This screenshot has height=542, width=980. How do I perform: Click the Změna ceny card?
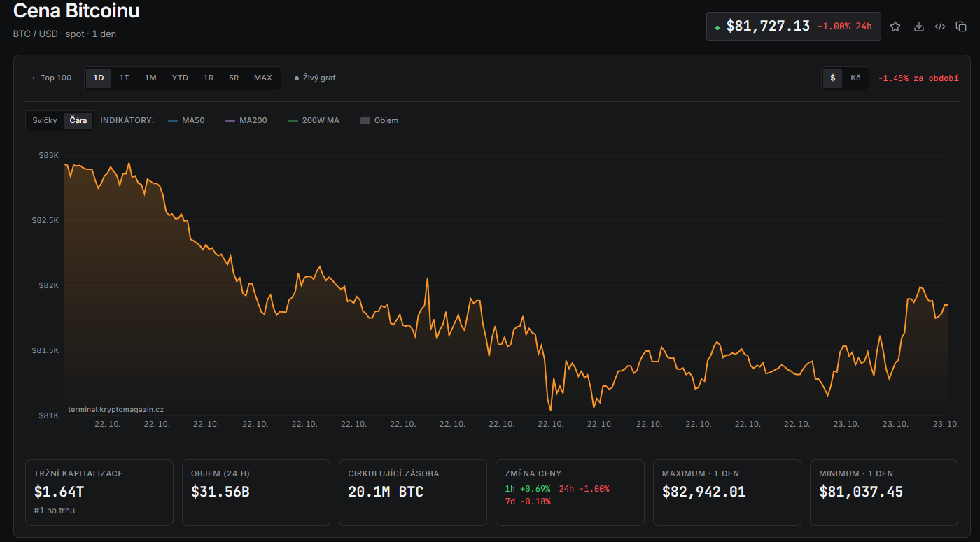[x=570, y=492]
